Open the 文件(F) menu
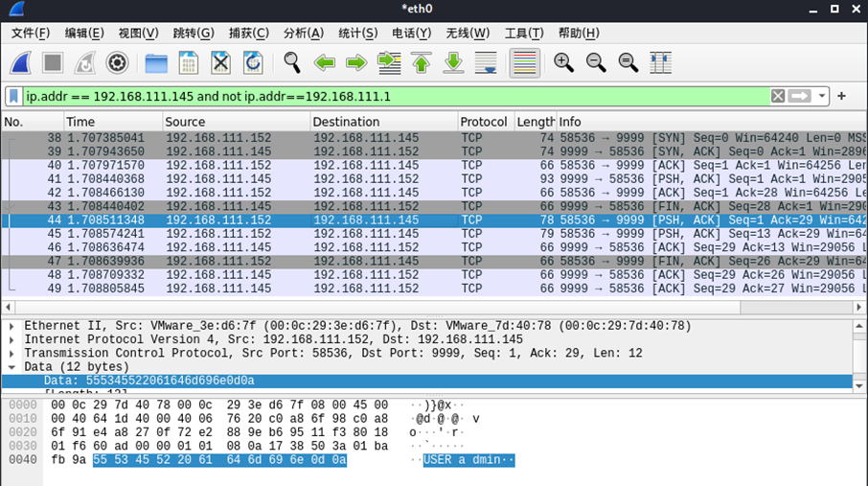The width and height of the screenshot is (868, 486). pyautogui.click(x=31, y=34)
